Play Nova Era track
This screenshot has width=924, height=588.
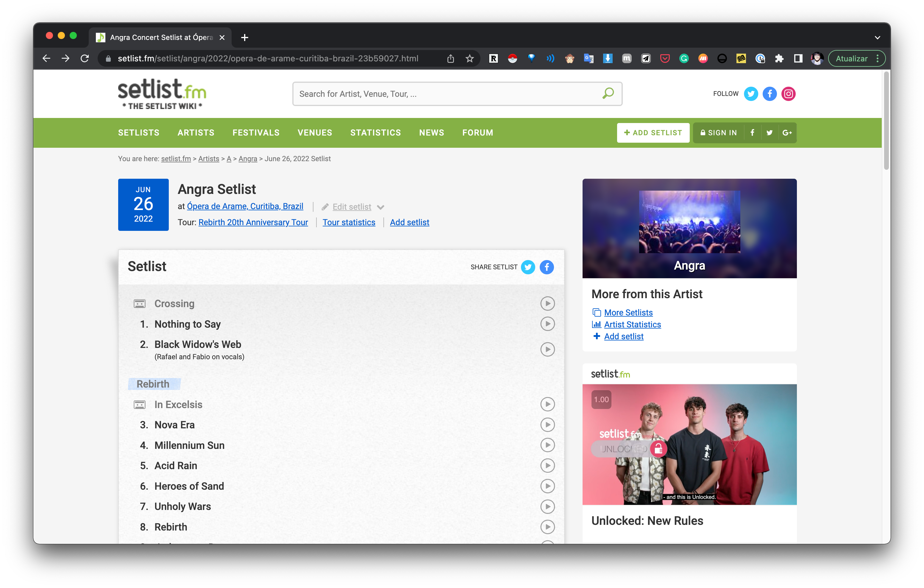(547, 424)
